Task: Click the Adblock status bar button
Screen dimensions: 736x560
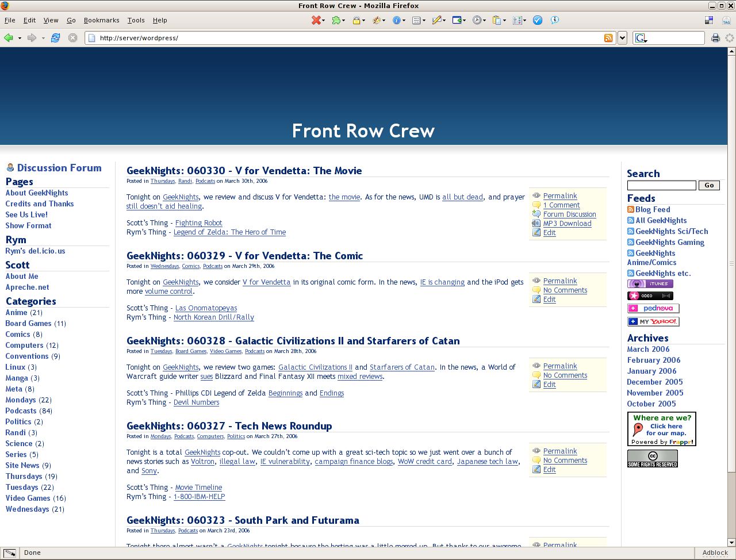Action: [x=715, y=553]
